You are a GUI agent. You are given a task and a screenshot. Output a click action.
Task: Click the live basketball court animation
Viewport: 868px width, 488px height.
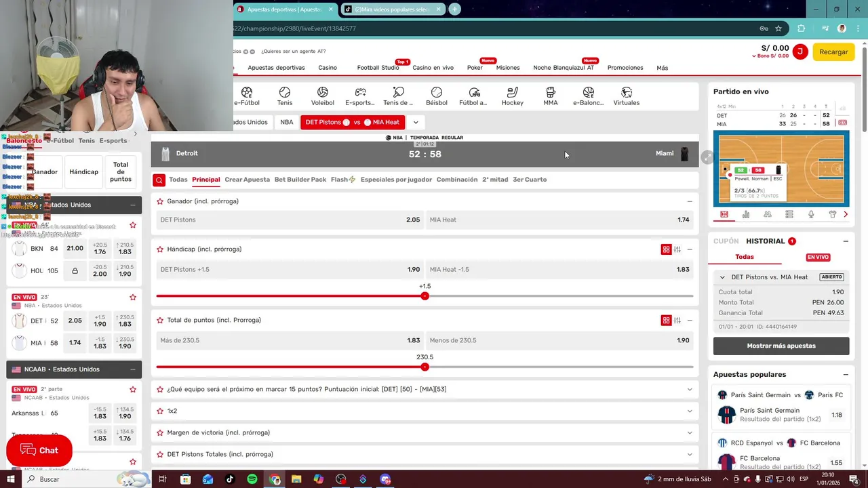781,168
